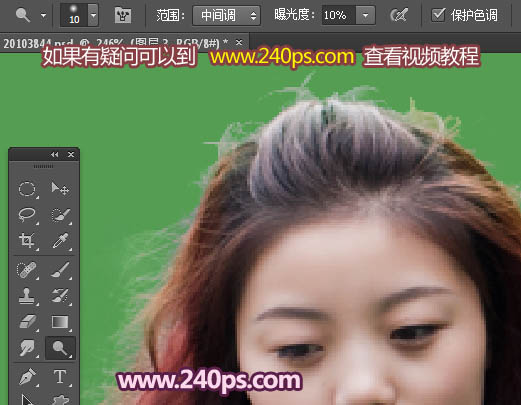Select the Eyedropper tool
Viewport: 521px width, 405px height.
click(60, 240)
